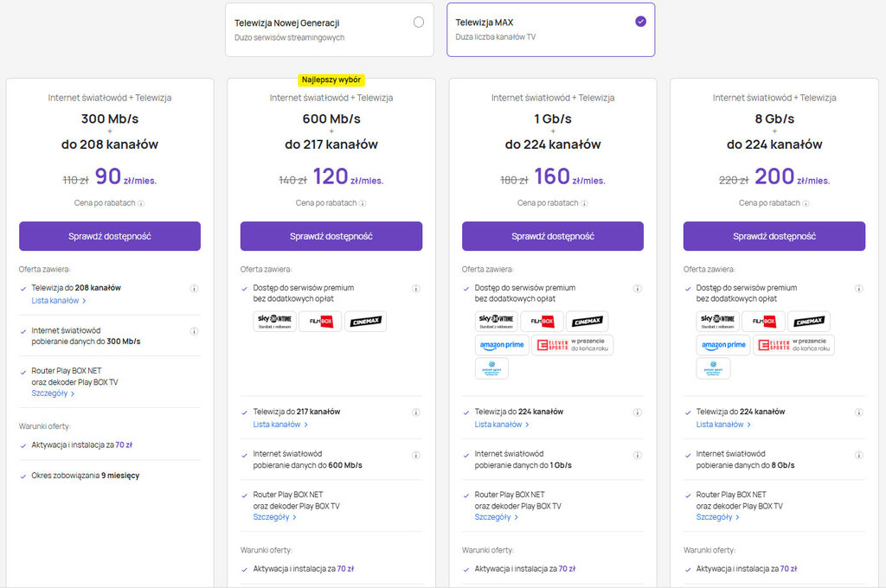The width and height of the screenshot is (886, 588).
Task: Click Cinemax logo in 8 Gb/s plan
Action: [x=808, y=322]
